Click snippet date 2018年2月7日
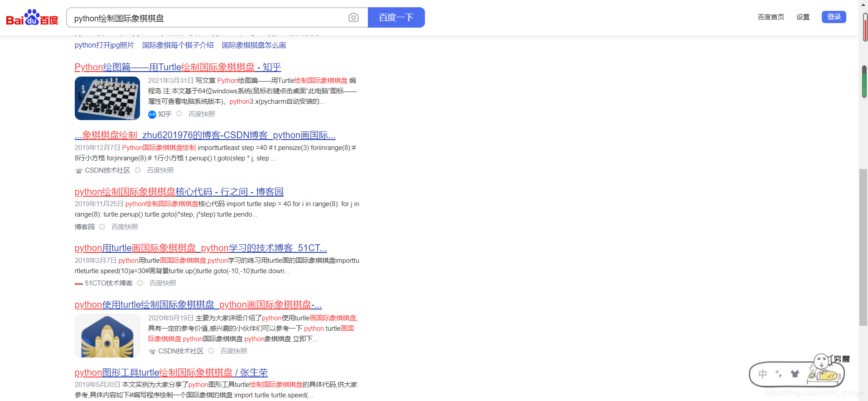This screenshot has height=401, width=868. pos(96,261)
